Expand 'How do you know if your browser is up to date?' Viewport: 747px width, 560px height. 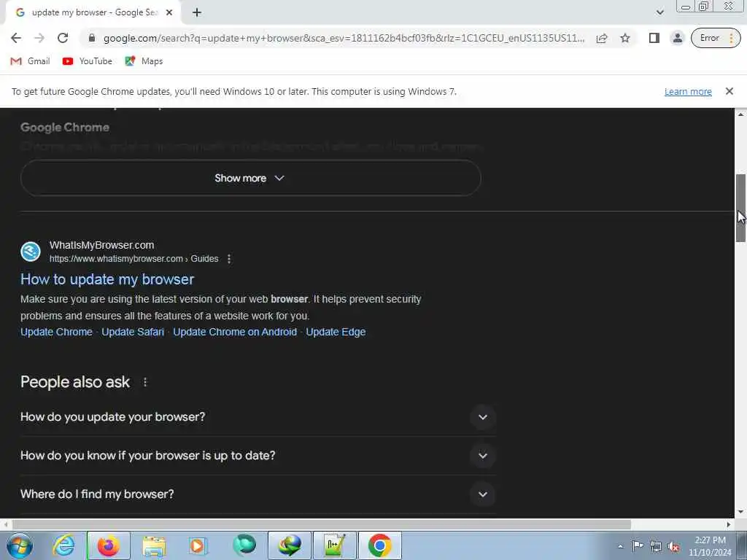coord(258,456)
